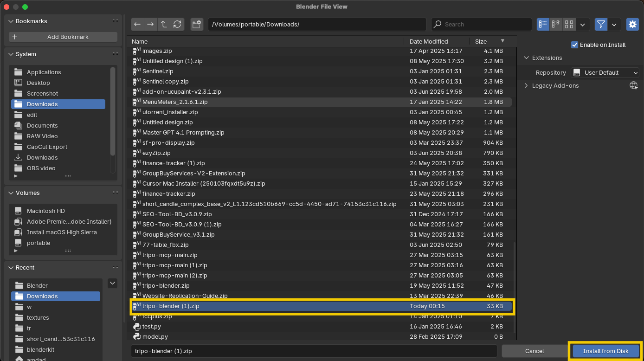Open the Repository User Default dropdown
The height and width of the screenshot is (361, 644).
tap(605, 72)
